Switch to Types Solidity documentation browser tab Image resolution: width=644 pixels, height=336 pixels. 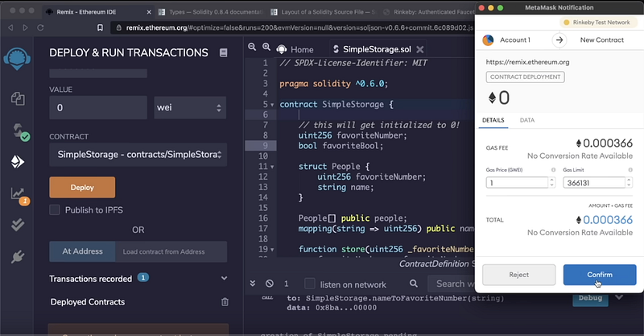click(x=211, y=12)
